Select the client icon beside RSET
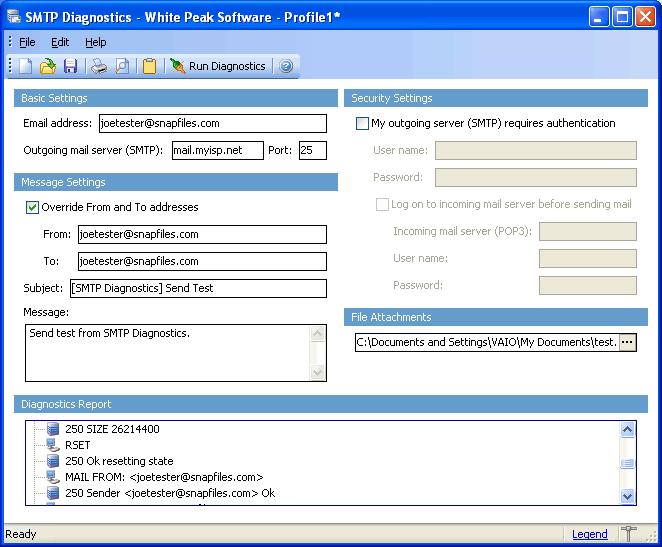 (53, 445)
